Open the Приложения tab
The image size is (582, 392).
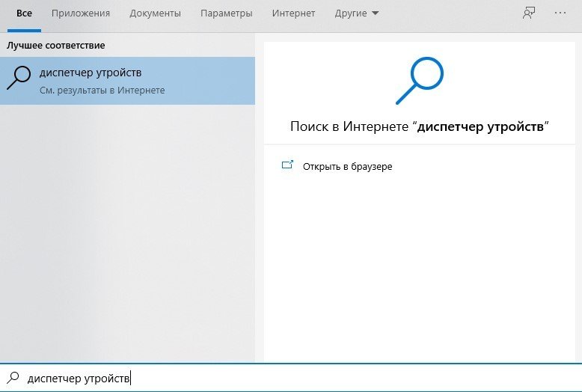coord(81,13)
